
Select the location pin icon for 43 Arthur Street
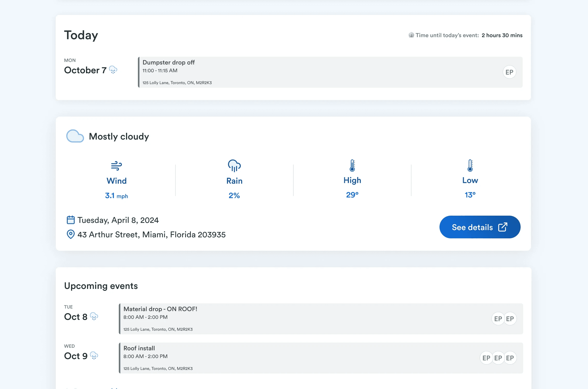coord(70,234)
